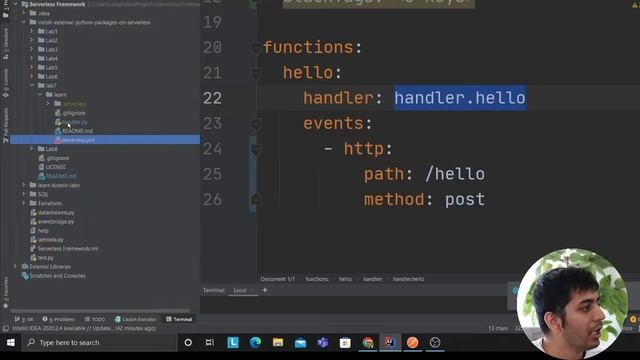Select serverless.yml in project tree

105,140
